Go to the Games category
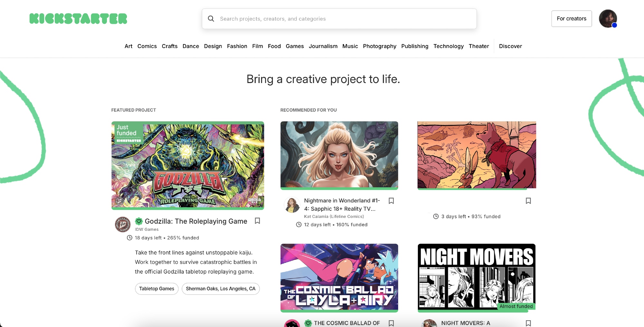 [x=294, y=46]
